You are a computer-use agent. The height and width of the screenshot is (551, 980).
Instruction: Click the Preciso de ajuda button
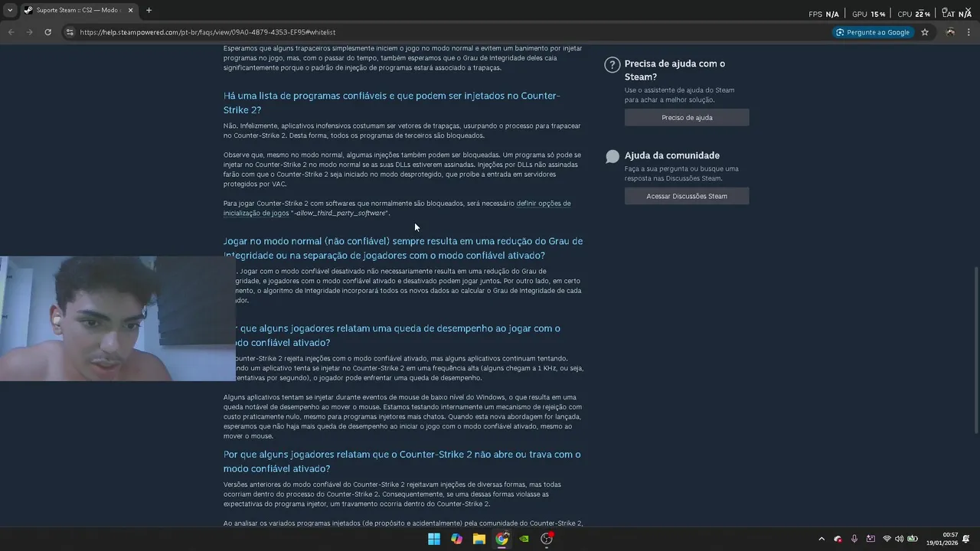pyautogui.click(x=687, y=117)
